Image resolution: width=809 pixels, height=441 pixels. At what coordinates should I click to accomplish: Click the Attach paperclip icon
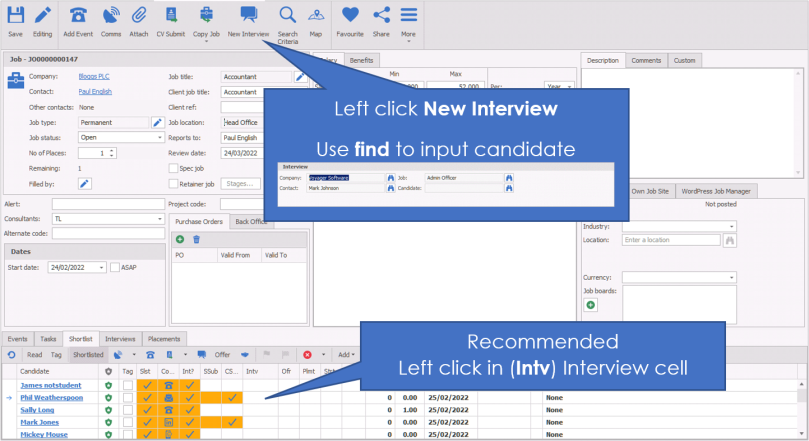coord(139,16)
